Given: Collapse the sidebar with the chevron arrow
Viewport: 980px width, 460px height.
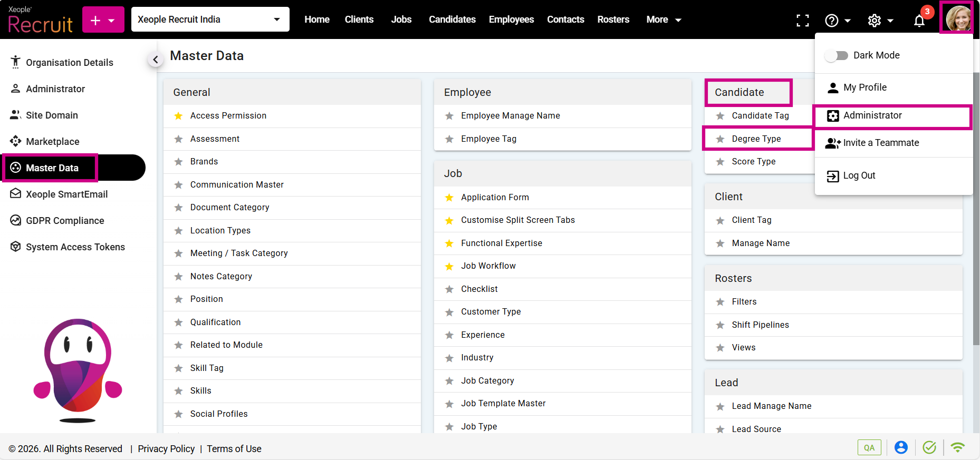Looking at the screenshot, I should 155,60.
